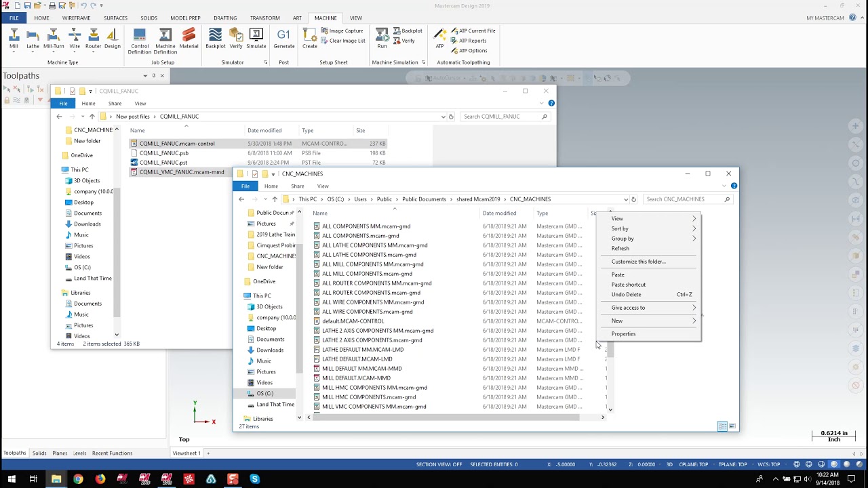The width and height of the screenshot is (868, 488).
Task: Select CQMILL_FANUC.psb file in the back window
Action: tap(163, 153)
